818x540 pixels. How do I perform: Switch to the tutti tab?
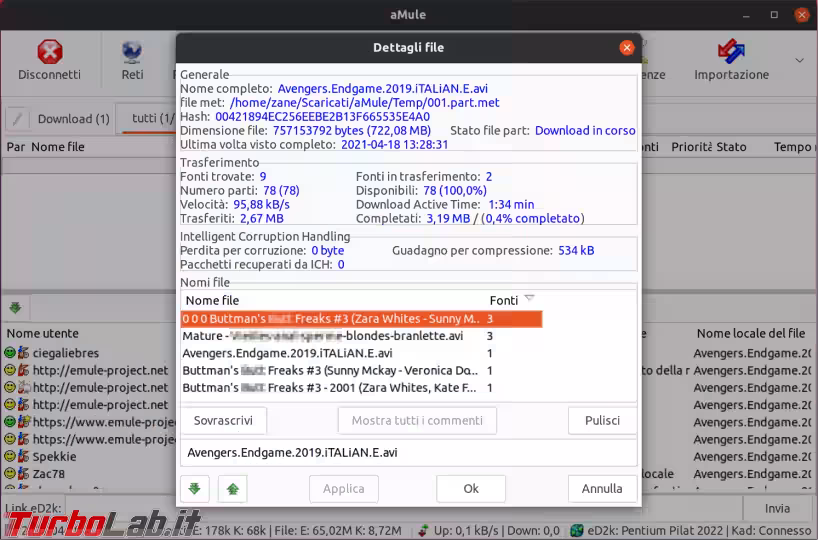150,118
